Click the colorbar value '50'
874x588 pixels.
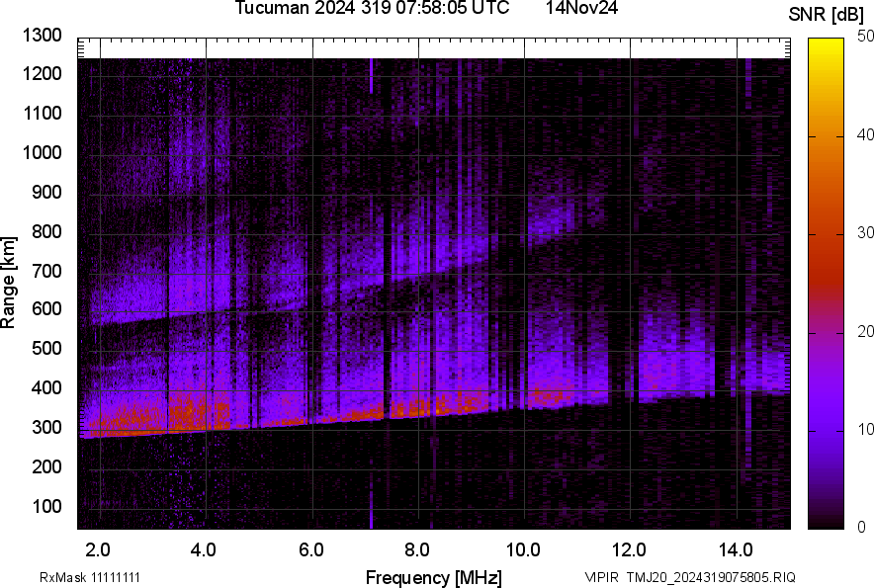(866, 37)
